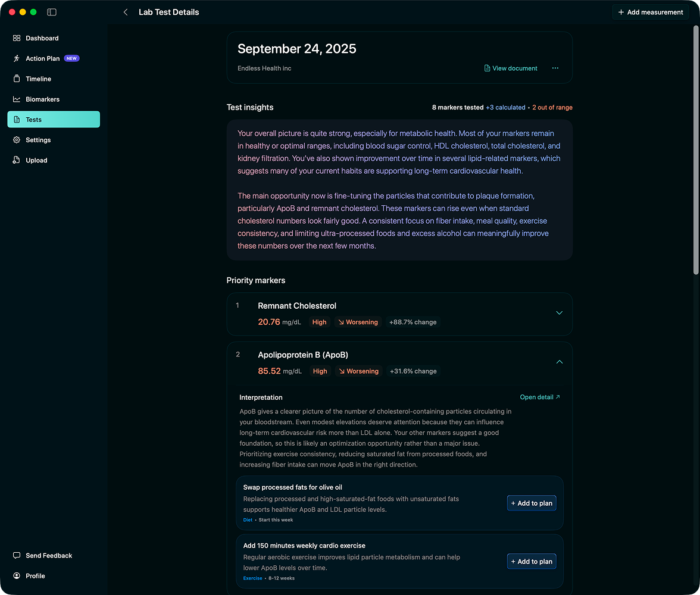This screenshot has width=700, height=595.
Task: Add olive oil swap to plan
Action: point(531,503)
